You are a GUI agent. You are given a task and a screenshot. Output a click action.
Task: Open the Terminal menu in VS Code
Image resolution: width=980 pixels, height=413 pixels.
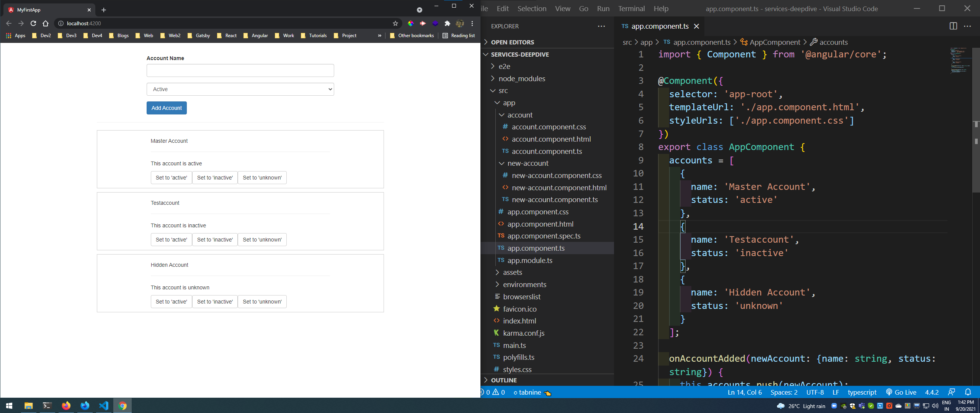click(631, 8)
